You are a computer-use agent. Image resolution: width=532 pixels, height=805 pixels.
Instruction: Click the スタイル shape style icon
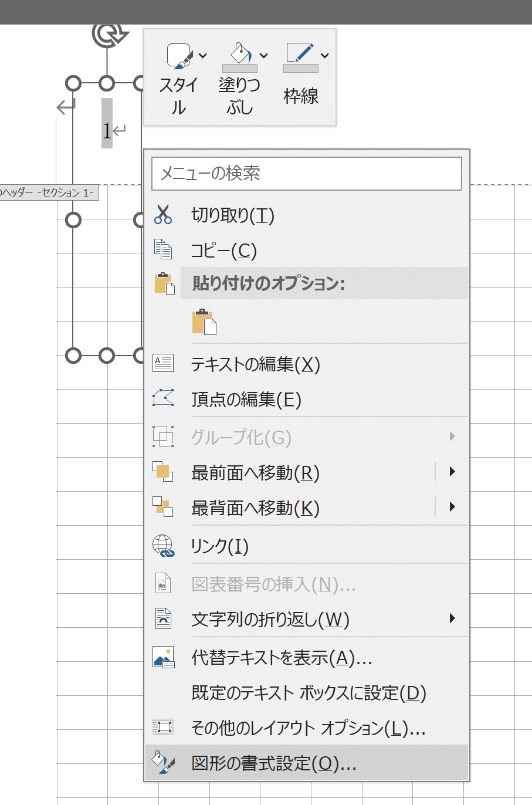[180, 56]
